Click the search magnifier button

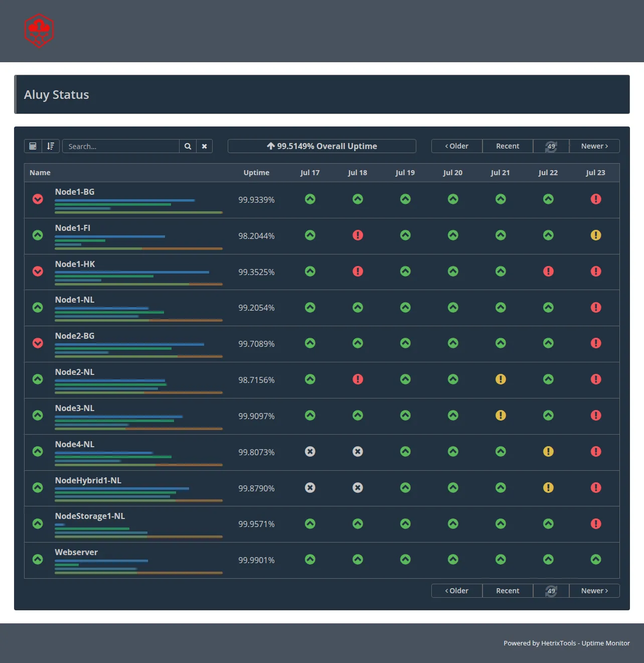tap(188, 146)
